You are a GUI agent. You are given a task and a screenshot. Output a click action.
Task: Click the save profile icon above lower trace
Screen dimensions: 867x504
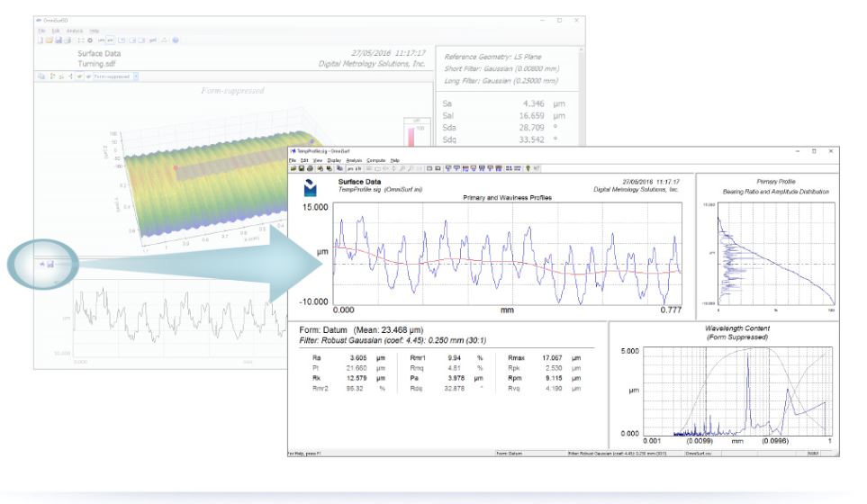[x=52, y=264]
